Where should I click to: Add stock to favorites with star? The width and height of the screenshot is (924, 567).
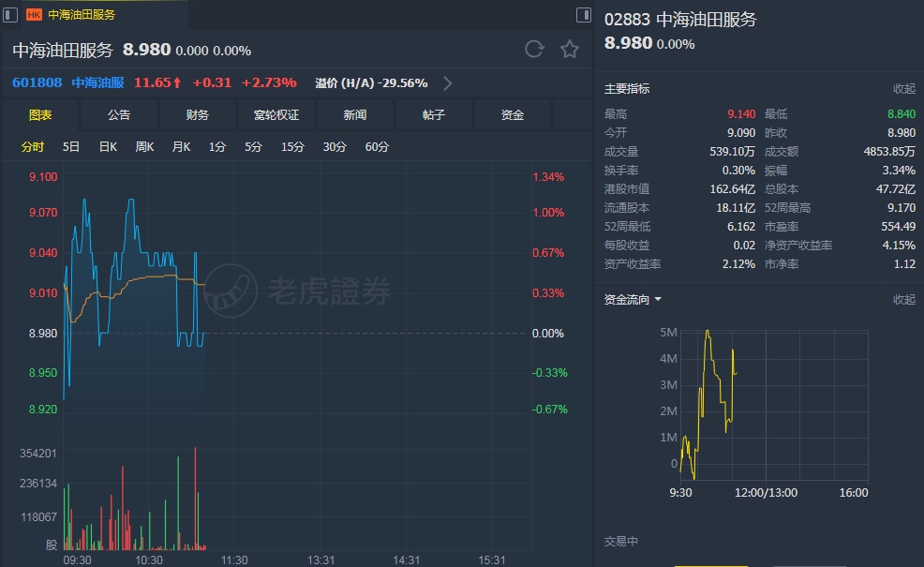[569, 49]
